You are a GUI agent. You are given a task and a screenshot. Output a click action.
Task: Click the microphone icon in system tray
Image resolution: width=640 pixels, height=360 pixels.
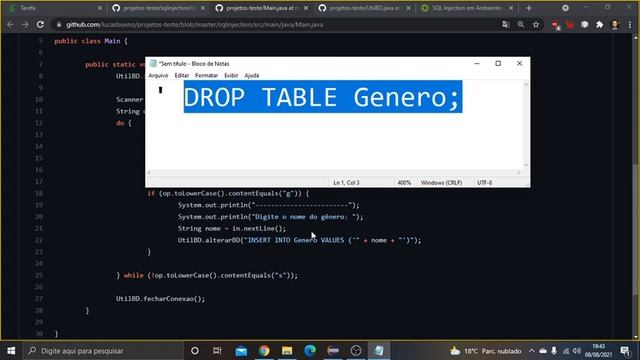tap(554, 351)
